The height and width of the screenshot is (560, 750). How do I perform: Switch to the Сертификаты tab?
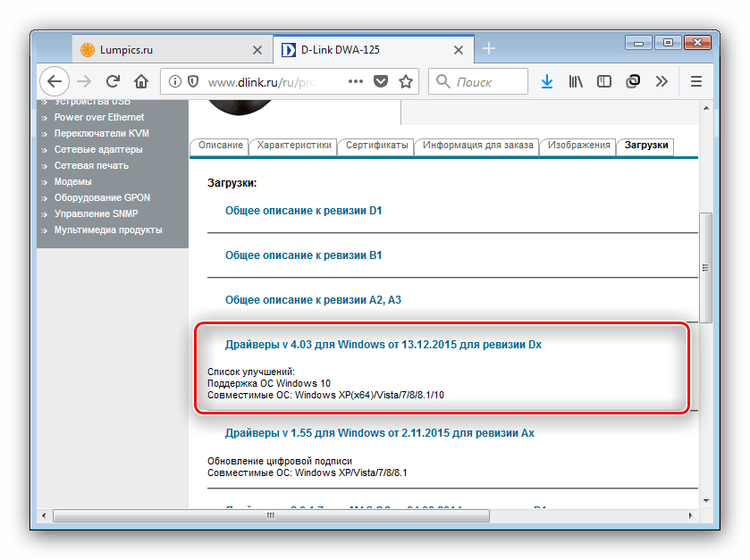coord(376,146)
